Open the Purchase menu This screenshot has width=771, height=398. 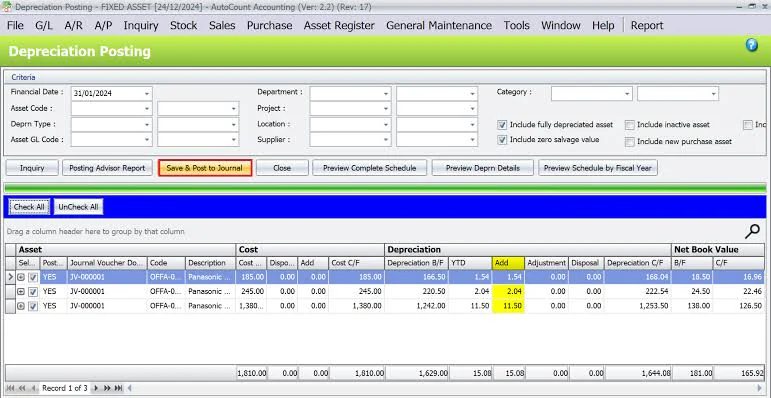tap(269, 26)
